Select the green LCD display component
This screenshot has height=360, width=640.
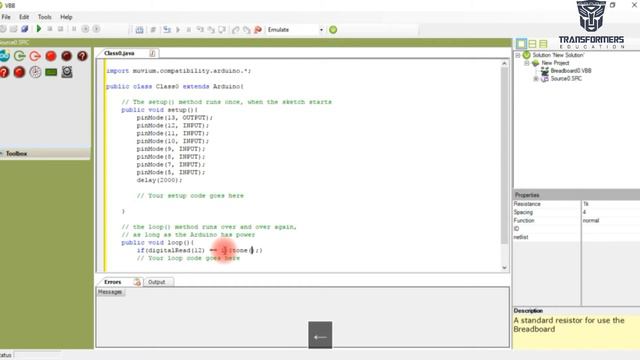point(51,73)
